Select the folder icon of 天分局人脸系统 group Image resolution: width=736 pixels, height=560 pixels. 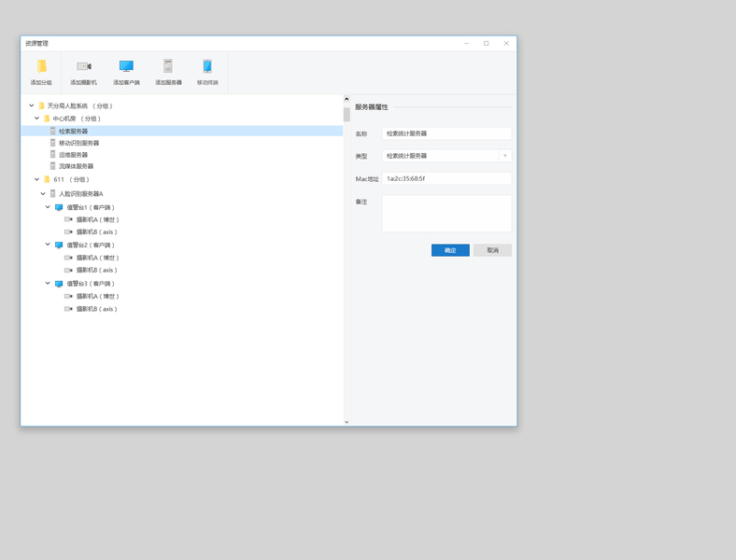[41, 106]
